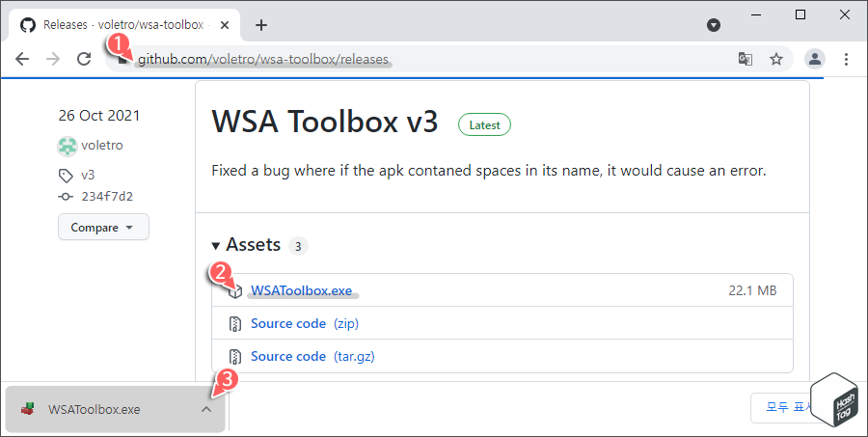Open a new tab with plus button
Screen dimensions: 868x437
pyautogui.click(x=261, y=25)
